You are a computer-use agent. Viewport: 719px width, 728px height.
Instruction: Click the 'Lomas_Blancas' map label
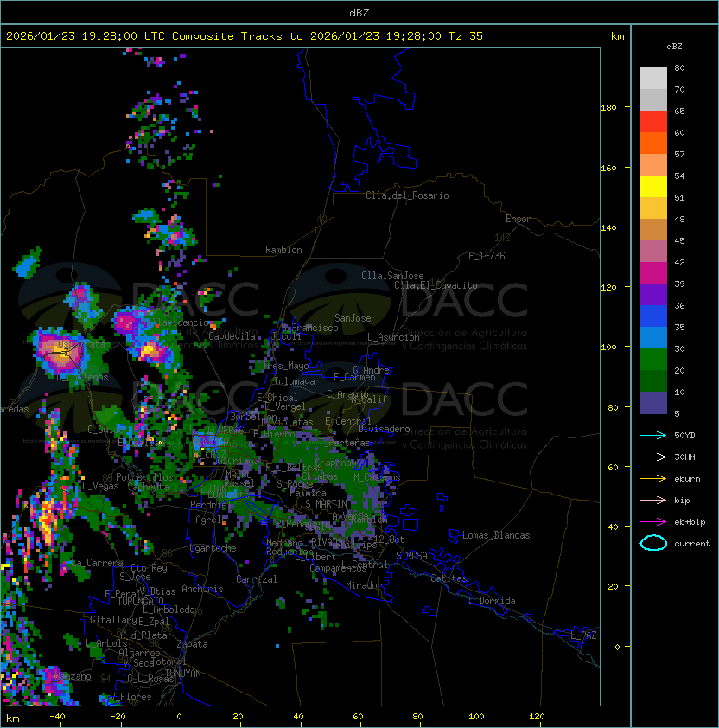click(496, 535)
